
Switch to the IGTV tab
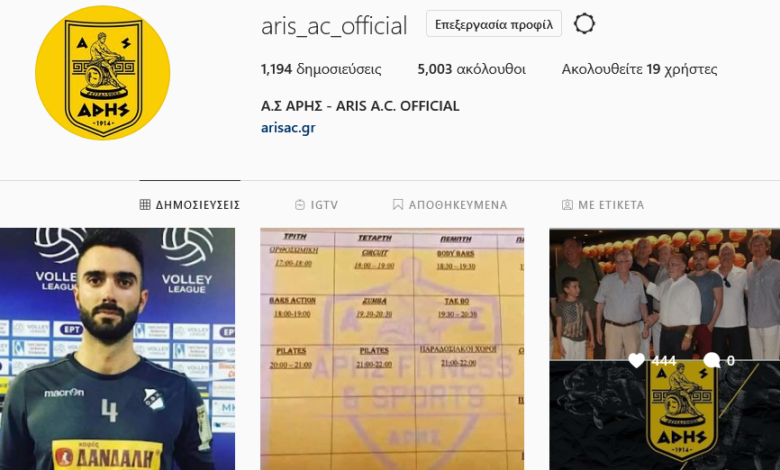click(316, 204)
